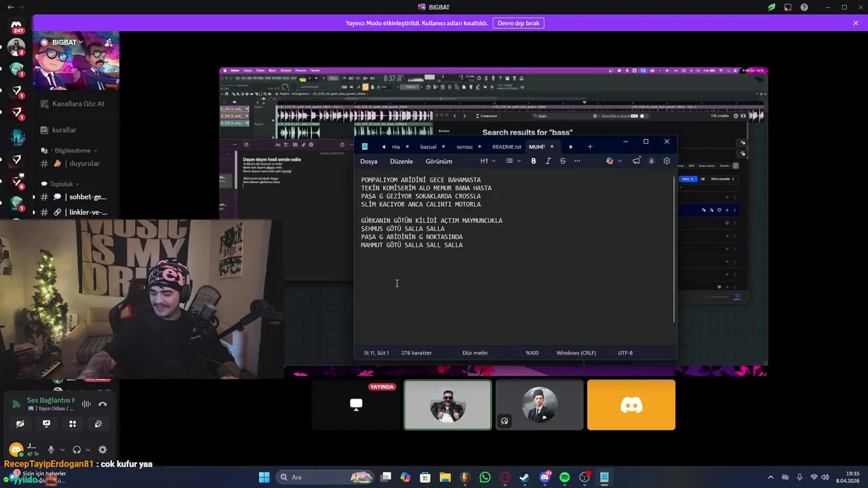This screenshot has height=488, width=868.
Task: Switch to the README.txt tab
Action: (507, 146)
